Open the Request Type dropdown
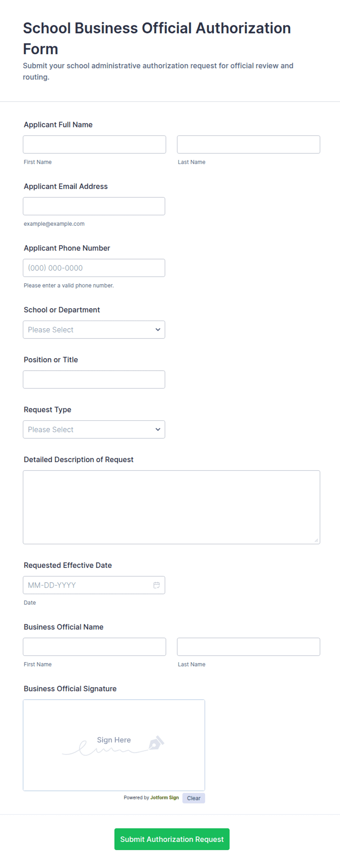Image resolution: width=340 pixels, height=868 pixels. click(x=94, y=430)
